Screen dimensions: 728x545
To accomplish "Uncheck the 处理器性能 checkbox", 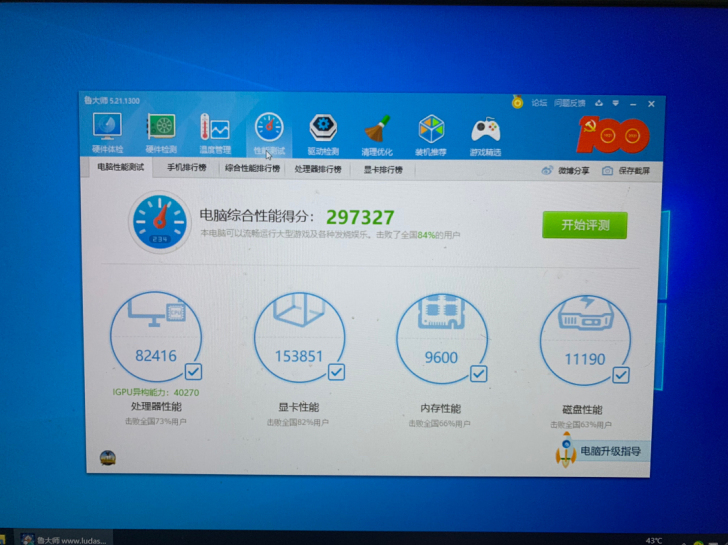I will pos(193,371).
